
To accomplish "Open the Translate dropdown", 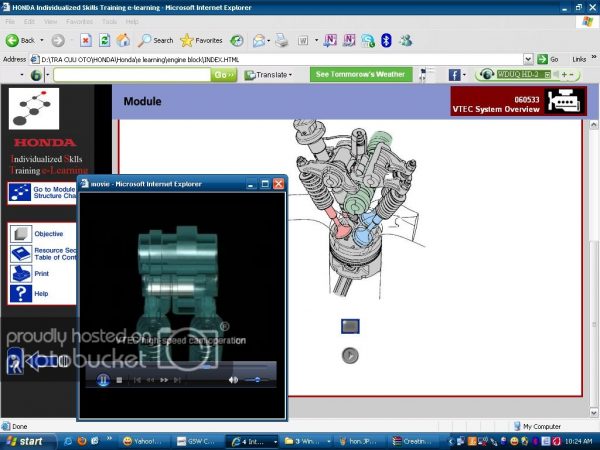I will pos(268,75).
